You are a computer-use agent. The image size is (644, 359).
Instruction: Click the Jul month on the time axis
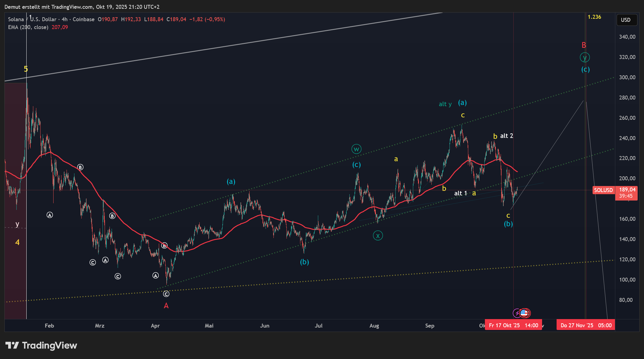(319, 326)
